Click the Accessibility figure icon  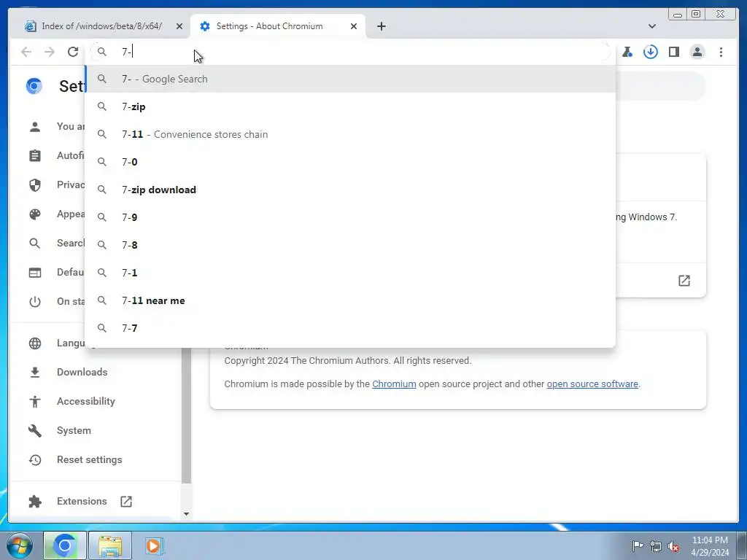click(35, 402)
